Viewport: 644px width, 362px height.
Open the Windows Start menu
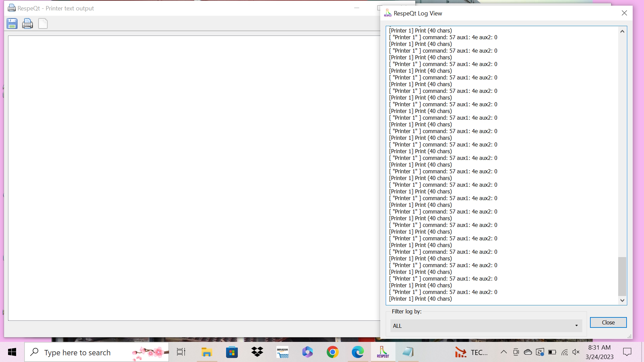tap(12, 352)
